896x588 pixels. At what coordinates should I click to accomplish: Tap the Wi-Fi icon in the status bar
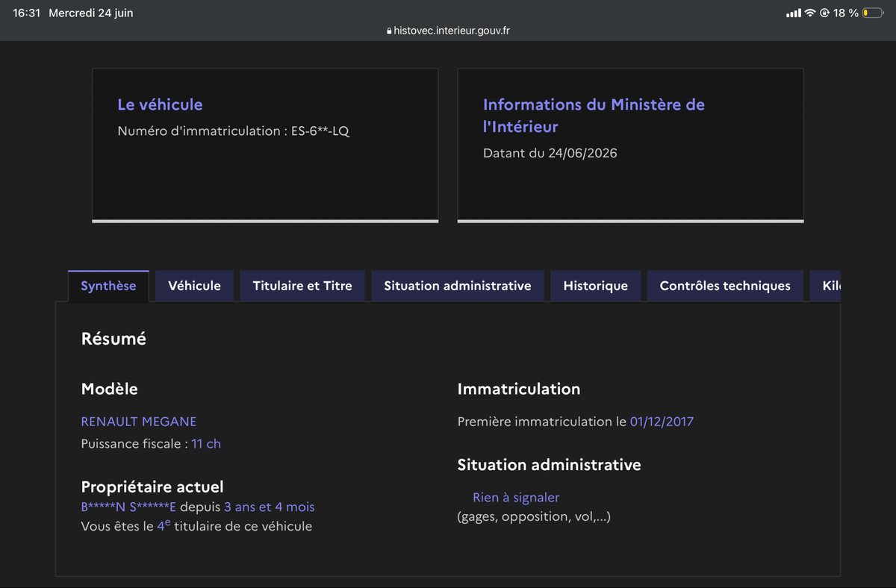click(809, 13)
